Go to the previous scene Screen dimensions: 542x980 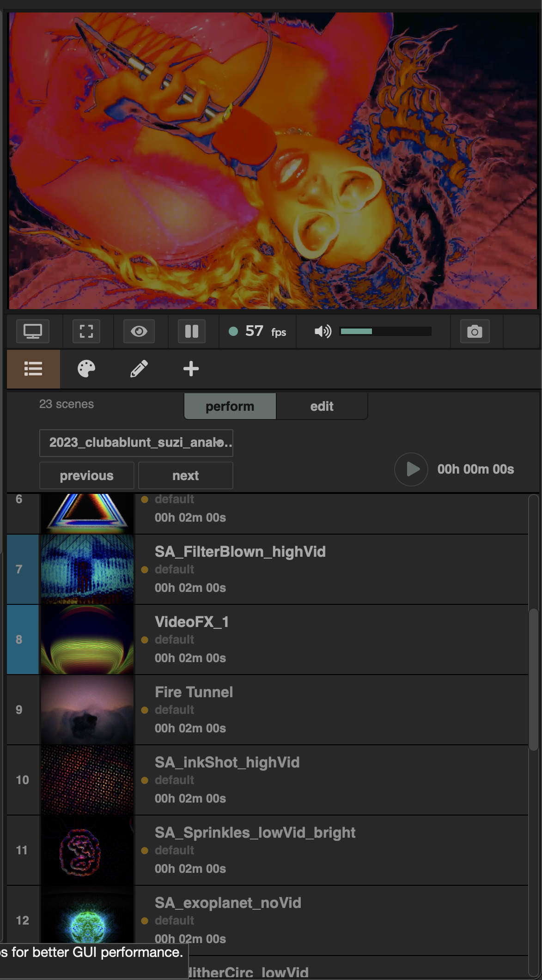point(87,475)
